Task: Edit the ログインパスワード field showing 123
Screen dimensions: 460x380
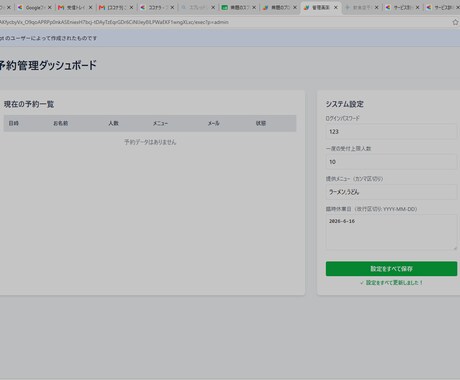Action: coord(391,132)
